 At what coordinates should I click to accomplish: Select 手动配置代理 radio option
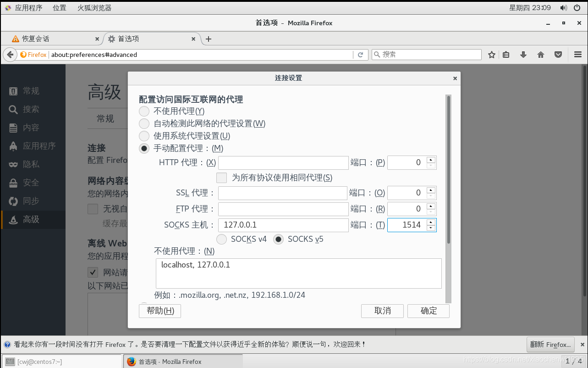(144, 148)
